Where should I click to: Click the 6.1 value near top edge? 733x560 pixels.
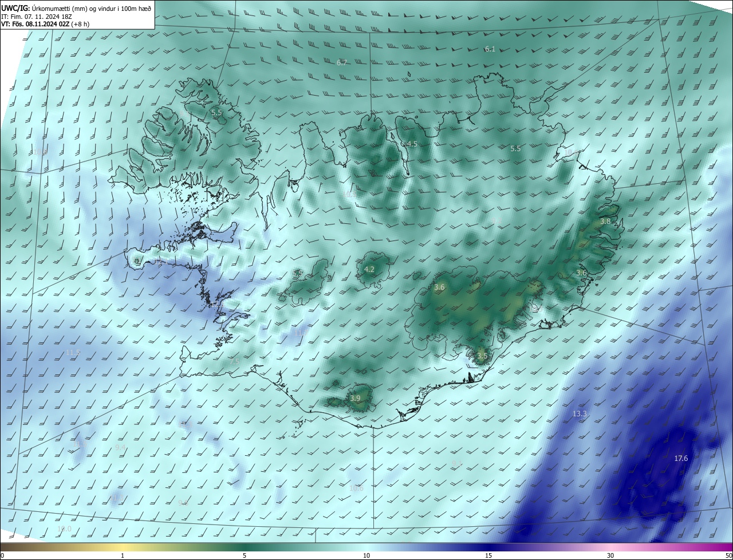[490, 49]
